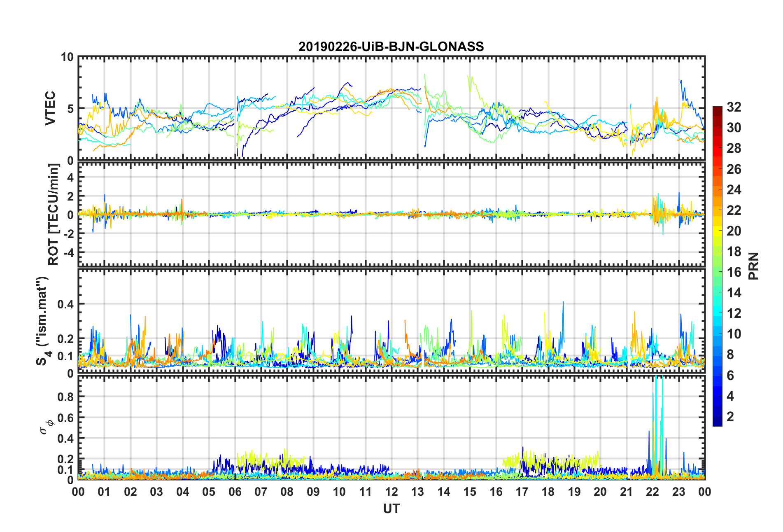Click the PRN colorbar label
The image size is (783, 532).
[x=754, y=266]
